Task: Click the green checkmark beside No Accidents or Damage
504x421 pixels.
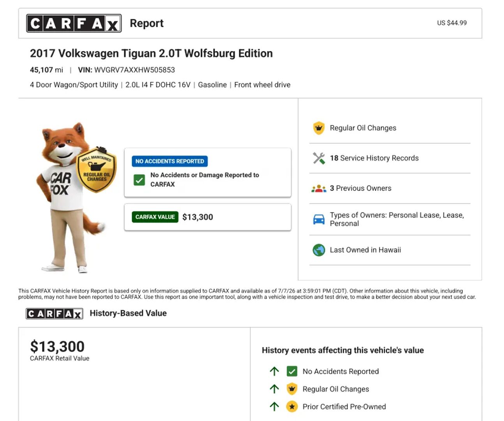Action: 139,180
